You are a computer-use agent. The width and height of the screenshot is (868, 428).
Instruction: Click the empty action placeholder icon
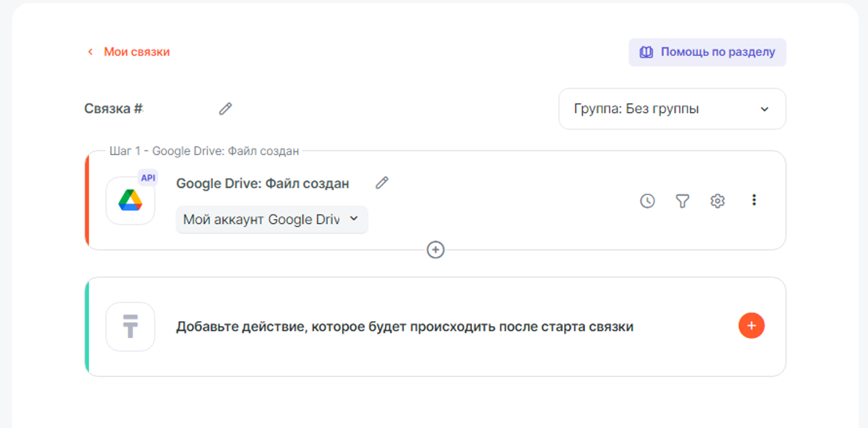click(x=130, y=327)
